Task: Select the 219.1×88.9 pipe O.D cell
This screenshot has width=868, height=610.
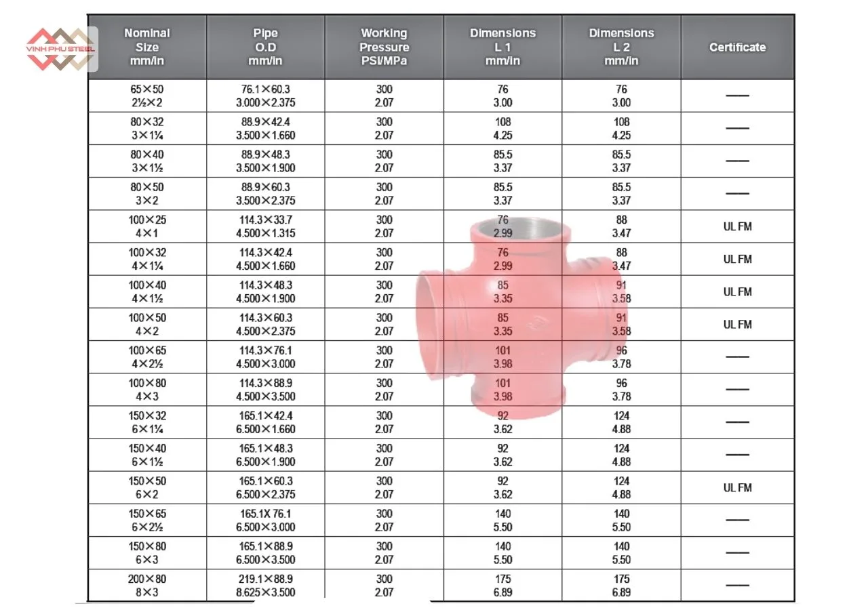Action: (265, 586)
